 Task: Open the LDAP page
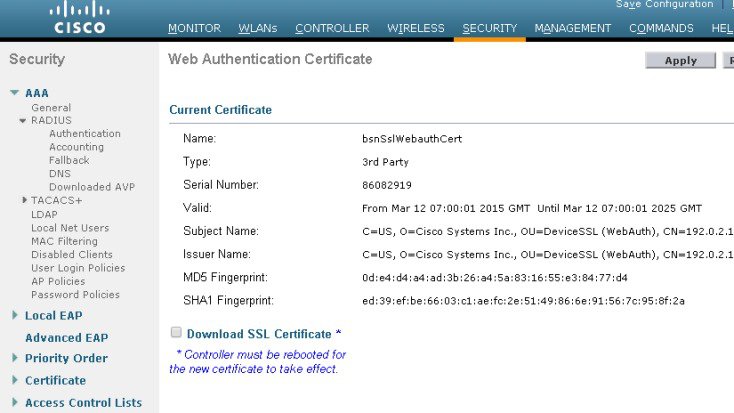[x=44, y=214]
